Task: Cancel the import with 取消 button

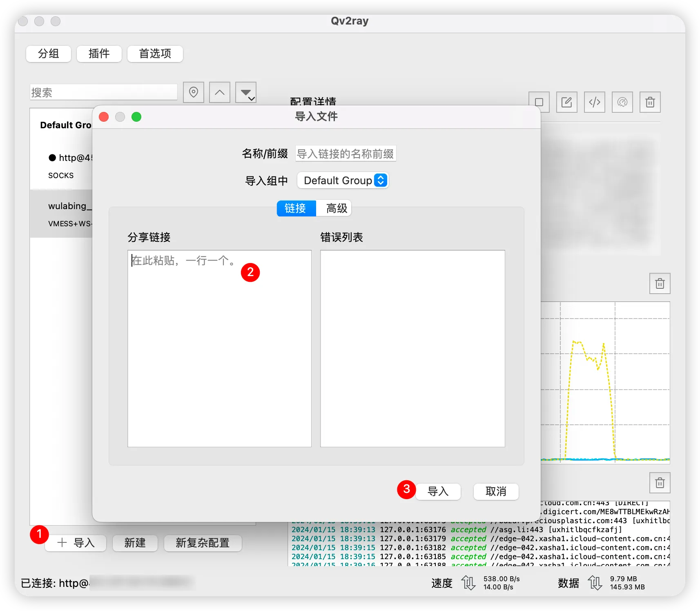Action: [495, 492]
